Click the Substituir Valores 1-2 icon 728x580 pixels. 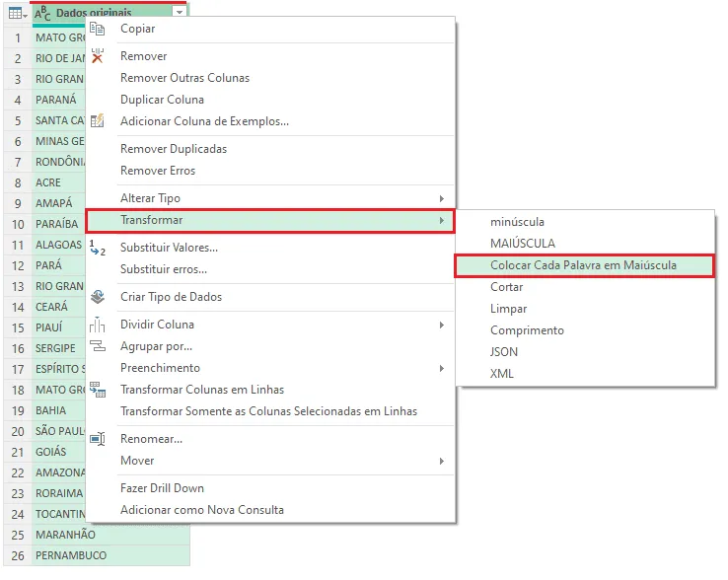(x=97, y=248)
